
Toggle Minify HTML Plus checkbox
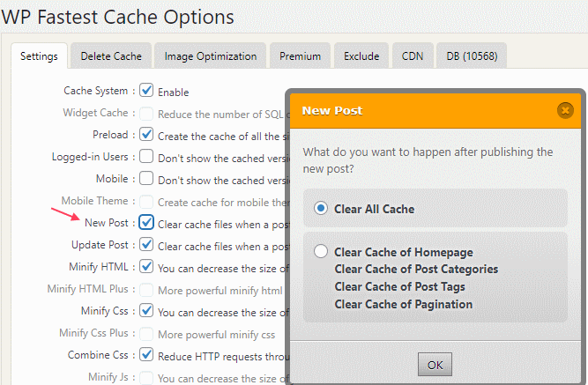pos(146,289)
